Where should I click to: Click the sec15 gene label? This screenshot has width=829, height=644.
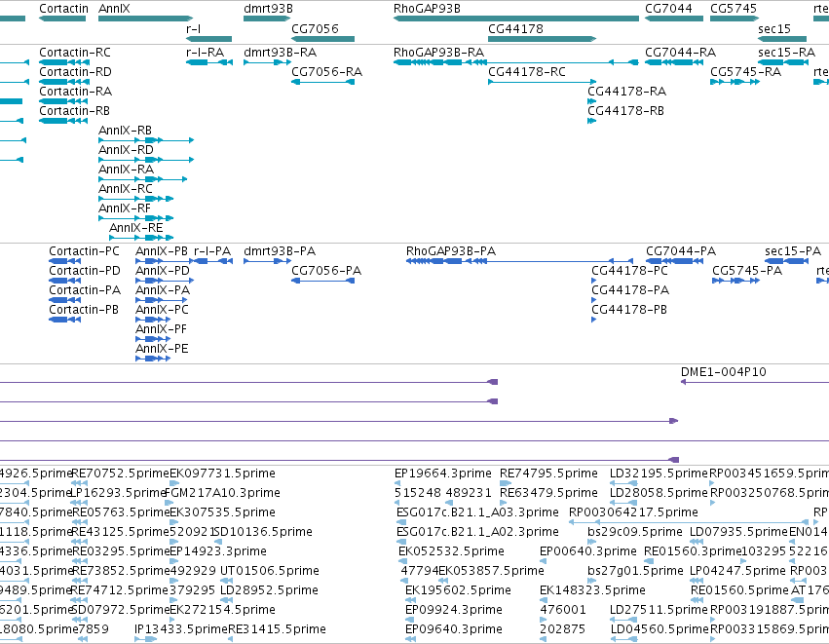[774, 28]
